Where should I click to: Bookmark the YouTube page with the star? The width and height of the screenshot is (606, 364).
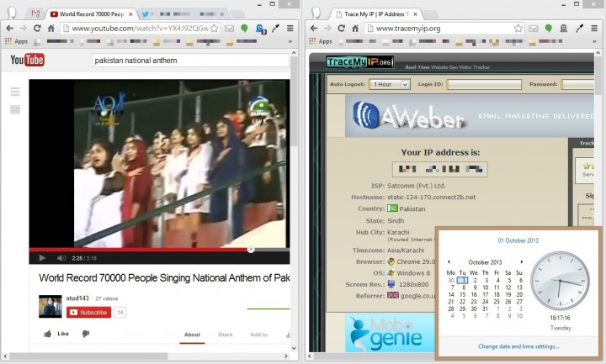(x=214, y=29)
